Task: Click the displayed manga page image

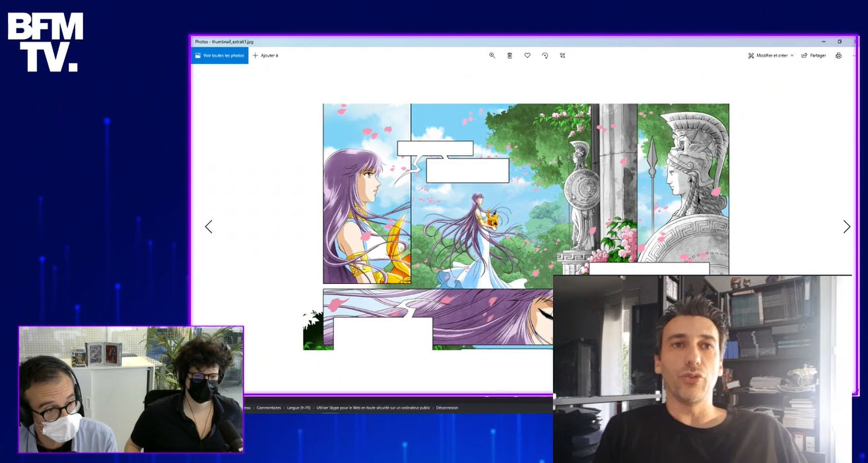Action: pos(516,227)
